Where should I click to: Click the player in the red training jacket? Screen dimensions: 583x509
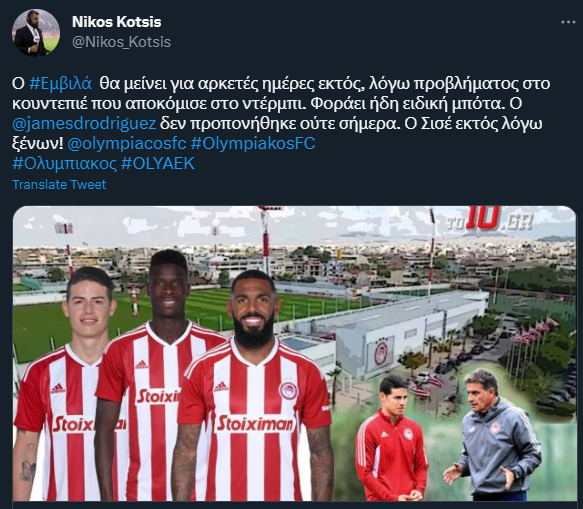coord(390,439)
